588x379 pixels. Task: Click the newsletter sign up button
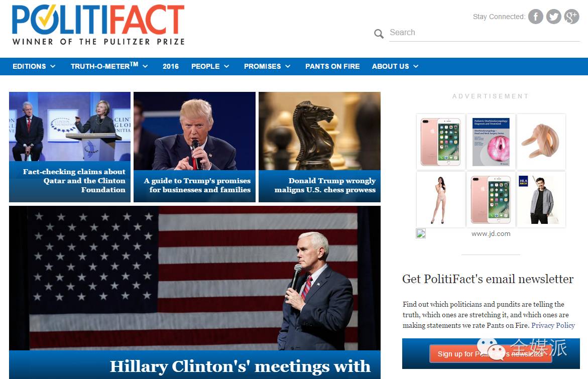pyautogui.click(x=491, y=353)
